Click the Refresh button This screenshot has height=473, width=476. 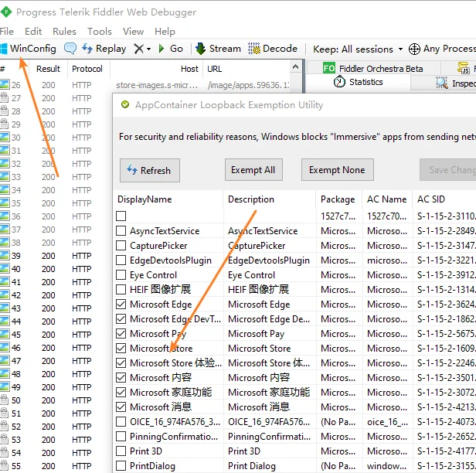(150, 170)
